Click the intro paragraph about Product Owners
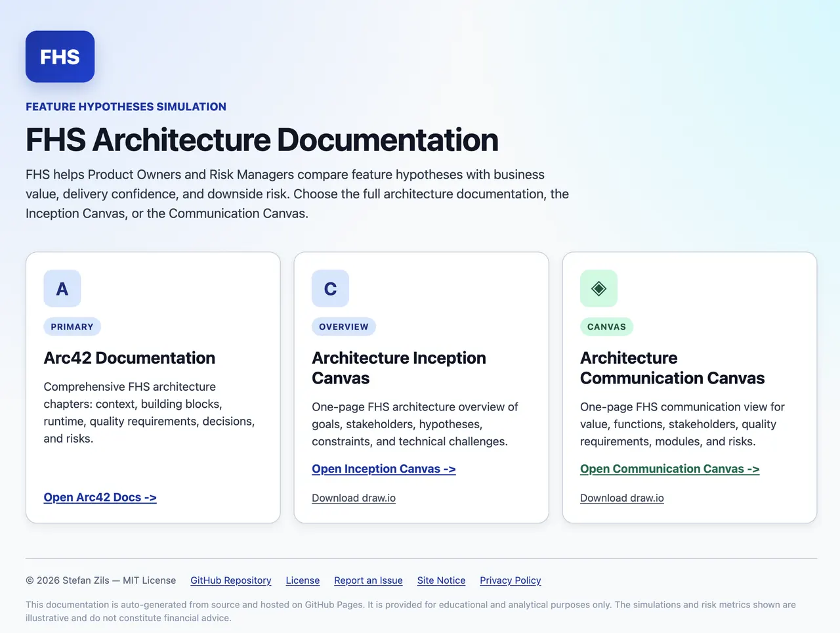 [x=297, y=194]
